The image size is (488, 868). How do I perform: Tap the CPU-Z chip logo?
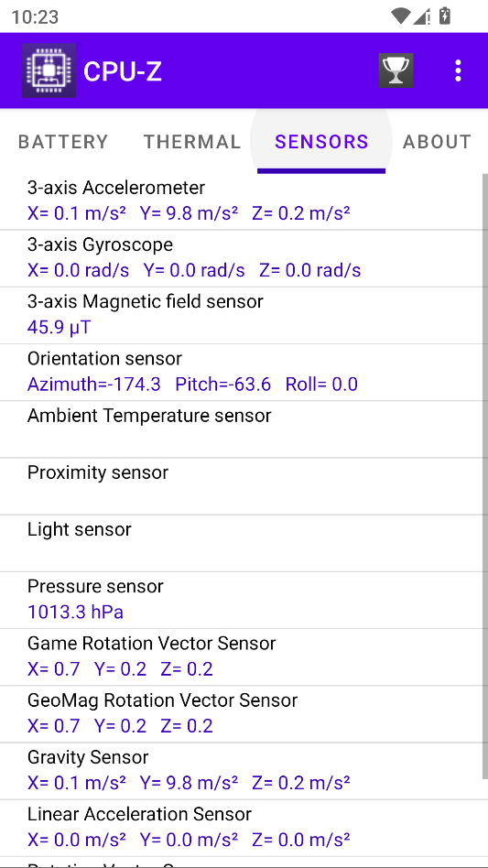pos(49,71)
